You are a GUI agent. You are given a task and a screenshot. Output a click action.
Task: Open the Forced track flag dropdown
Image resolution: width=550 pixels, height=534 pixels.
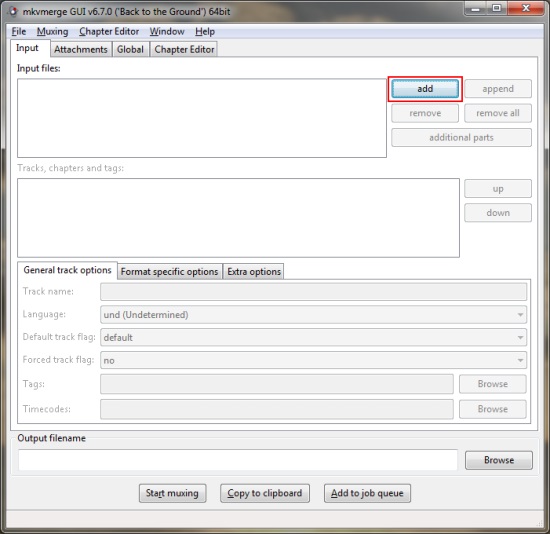tap(314, 360)
